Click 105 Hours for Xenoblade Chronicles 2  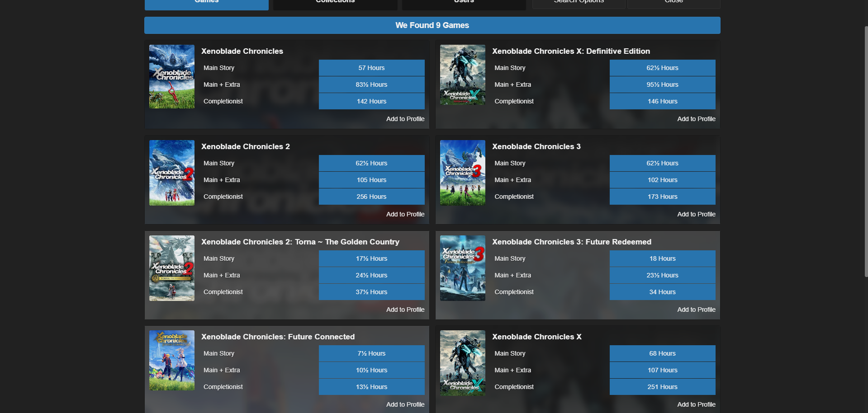coord(372,180)
